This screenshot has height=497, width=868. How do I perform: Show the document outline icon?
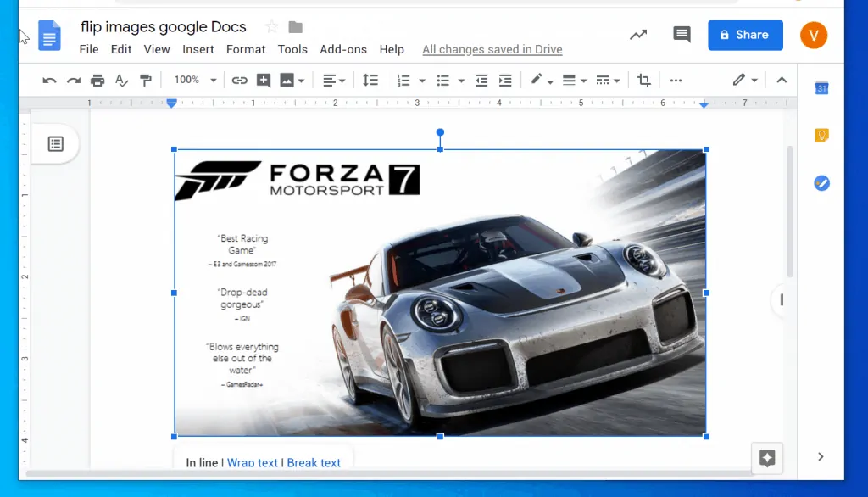[x=55, y=144]
